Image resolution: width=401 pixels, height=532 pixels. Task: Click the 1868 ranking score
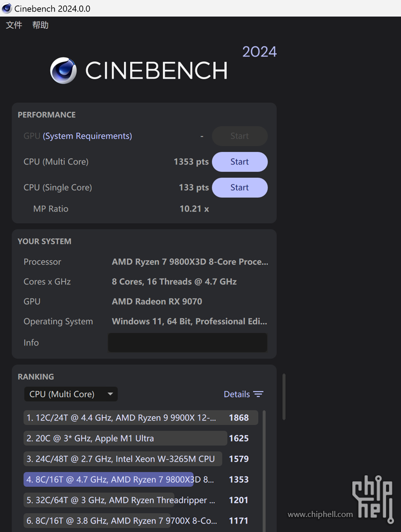click(x=239, y=418)
